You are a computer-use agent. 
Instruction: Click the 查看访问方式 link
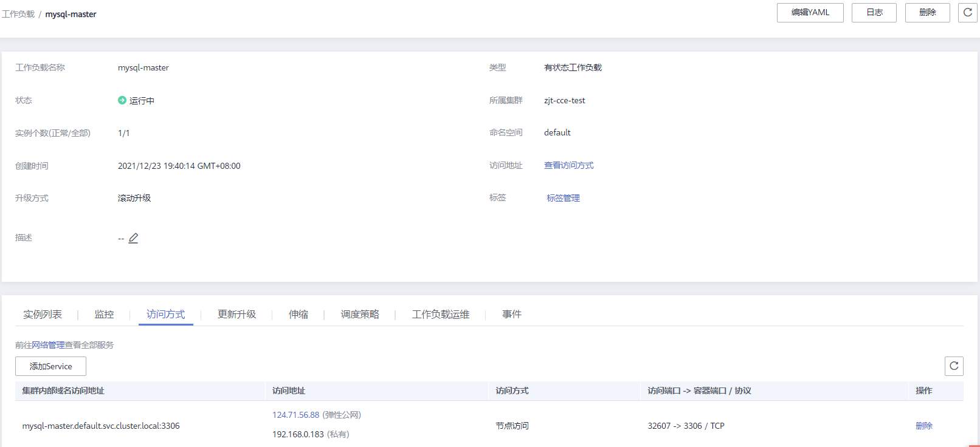point(568,165)
